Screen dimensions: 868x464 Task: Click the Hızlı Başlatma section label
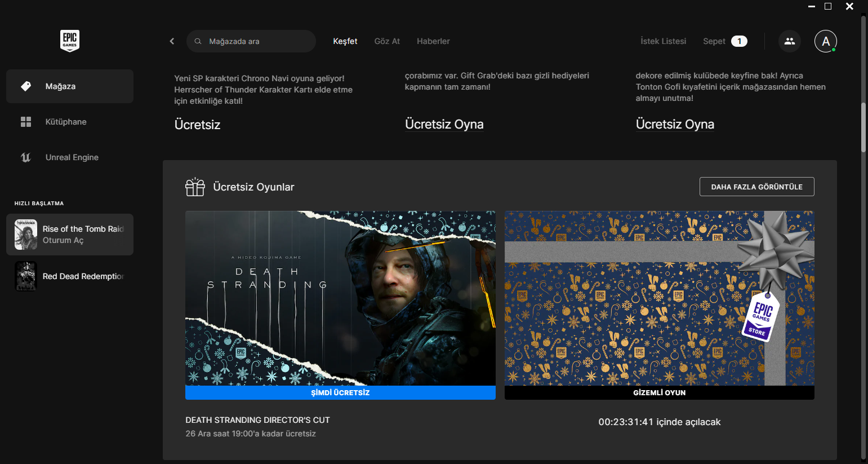click(x=39, y=204)
